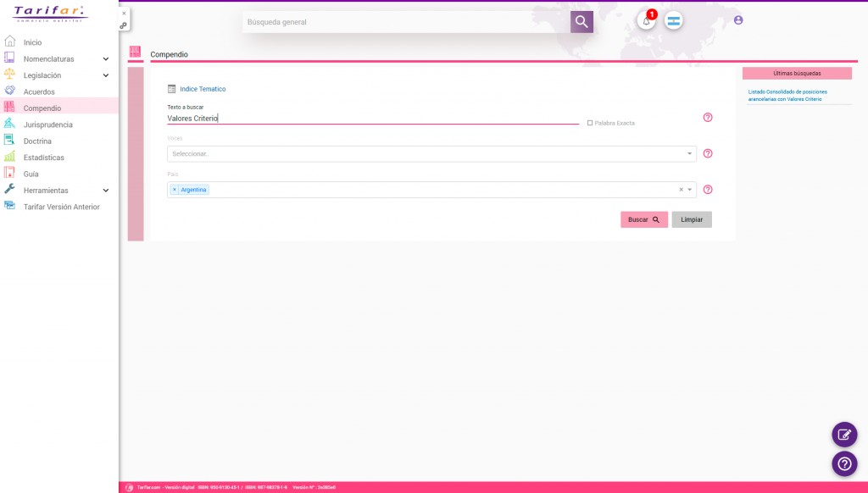
Task: Click the Búsqueda general search field
Action: pyautogui.click(x=406, y=21)
